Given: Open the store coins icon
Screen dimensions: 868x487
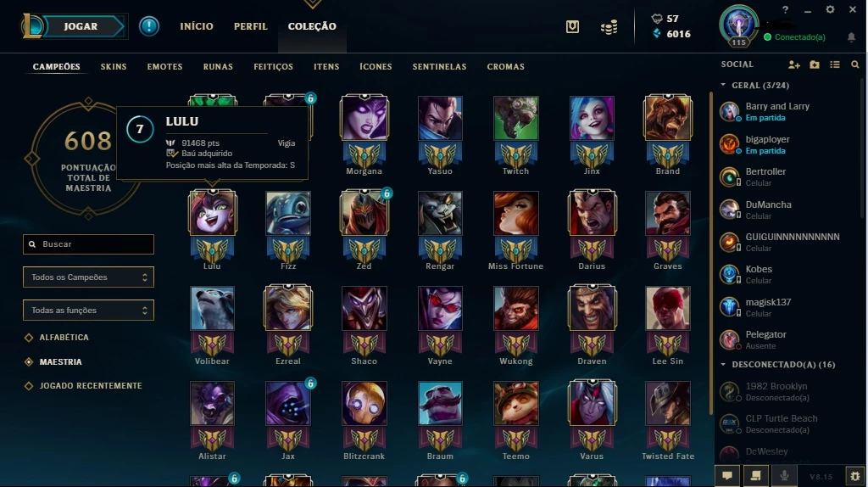Looking at the screenshot, I should click(x=609, y=26).
